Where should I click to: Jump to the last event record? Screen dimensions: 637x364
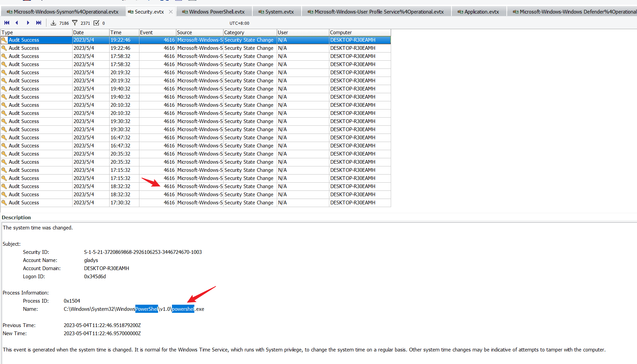point(39,23)
